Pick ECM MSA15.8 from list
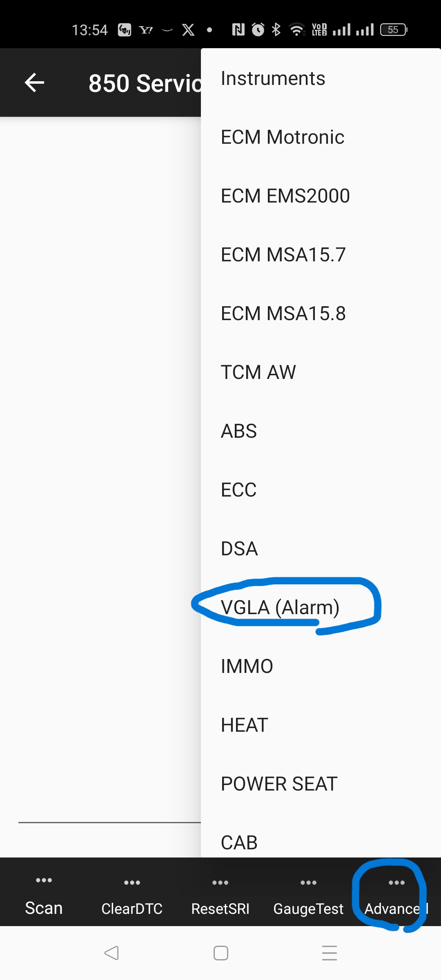Image resolution: width=441 pixels, height=980 pixels. coord(283,314)
